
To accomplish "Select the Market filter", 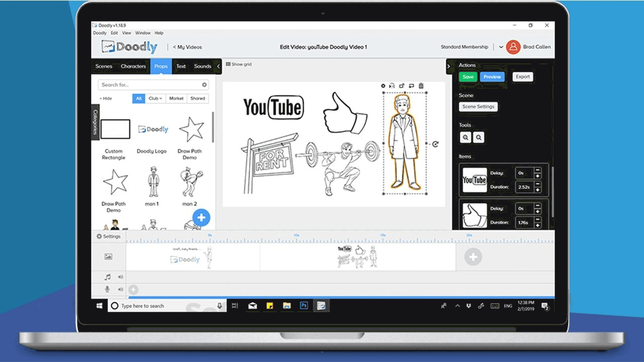I will click(x=176, y=99).
